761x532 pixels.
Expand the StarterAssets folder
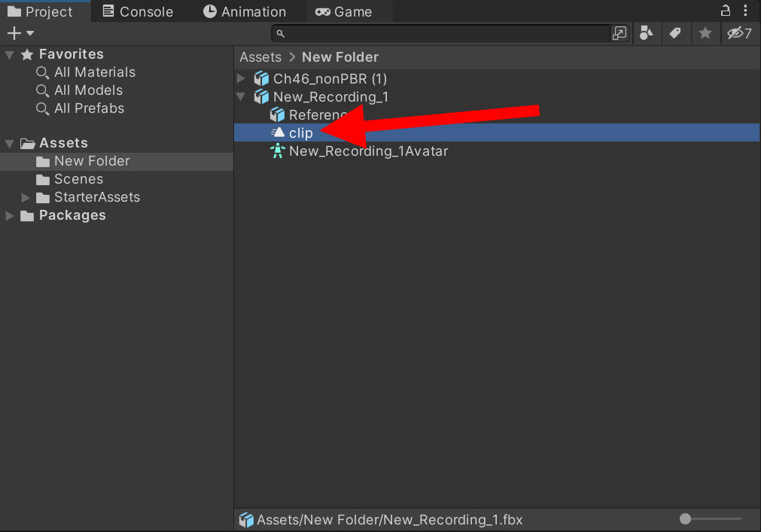(x=26, y=197)
